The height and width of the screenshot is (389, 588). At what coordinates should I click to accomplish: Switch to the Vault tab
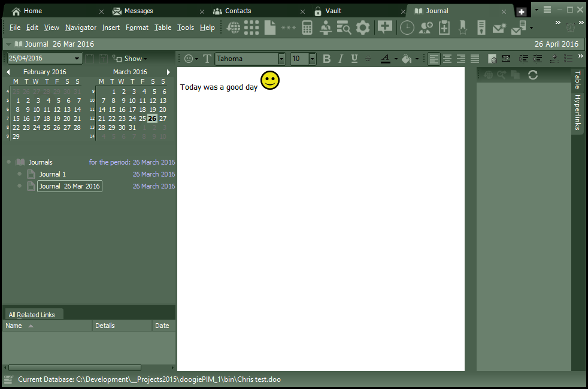(x=334, y=11)
